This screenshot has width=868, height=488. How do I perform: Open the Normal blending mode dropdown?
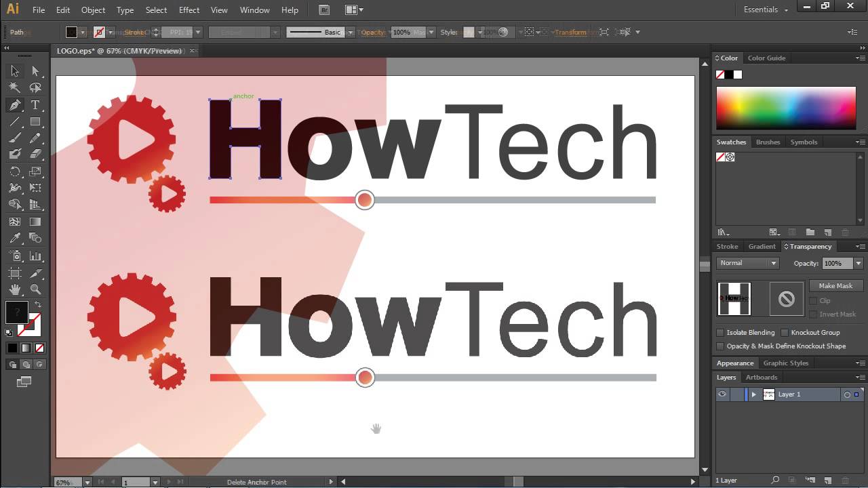(748, 263)
